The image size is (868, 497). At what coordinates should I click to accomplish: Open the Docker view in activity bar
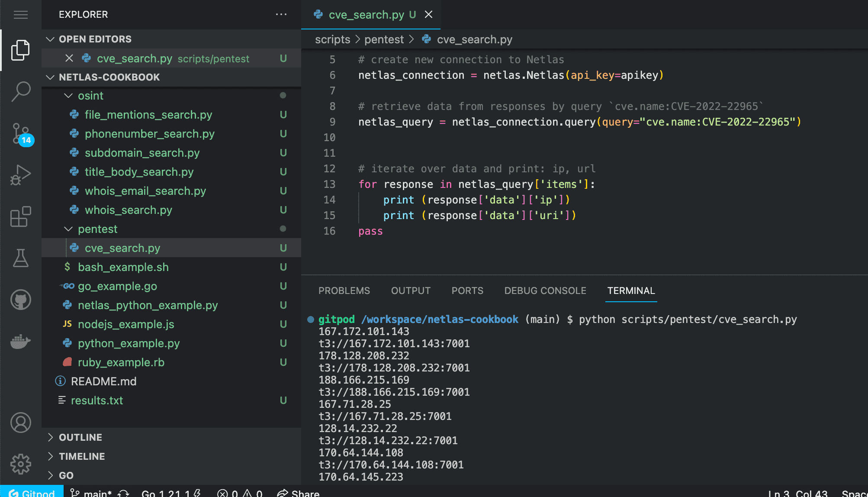(x=20, y=342)
